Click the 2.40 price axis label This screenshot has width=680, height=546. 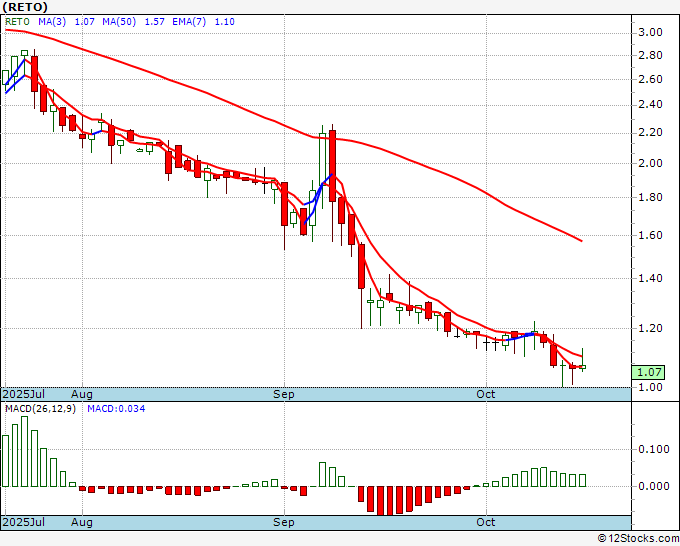(650, 105)
